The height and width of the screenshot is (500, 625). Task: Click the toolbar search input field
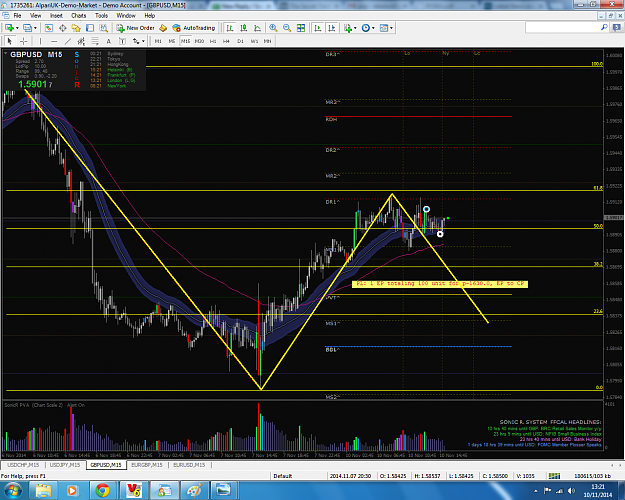562,28
